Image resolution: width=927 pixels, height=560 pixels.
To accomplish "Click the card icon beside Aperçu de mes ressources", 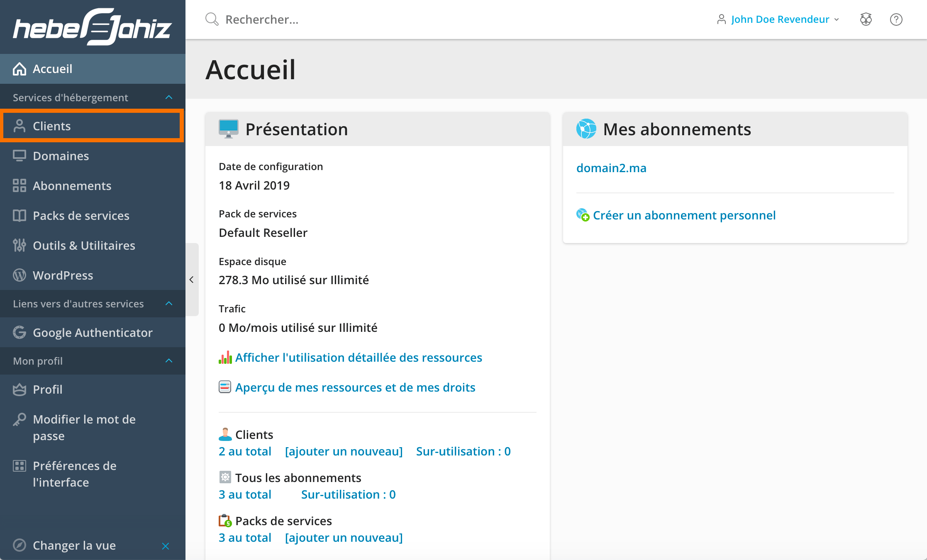I will (225, 387).
